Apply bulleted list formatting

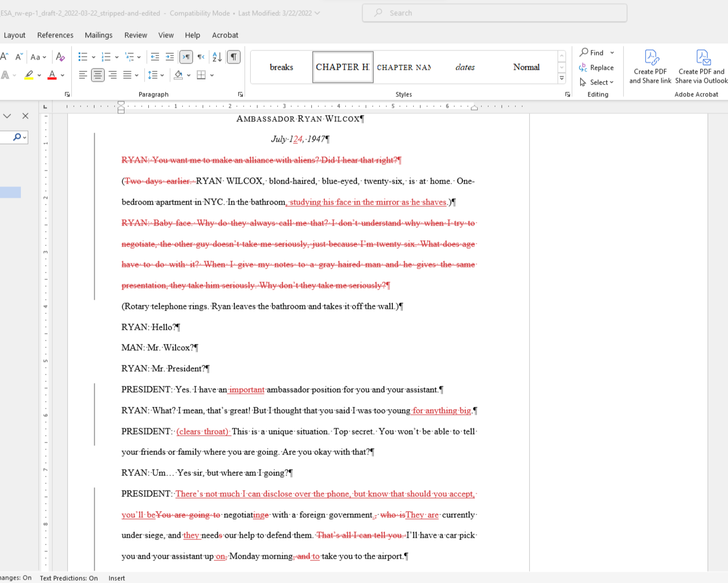point(83,57)
